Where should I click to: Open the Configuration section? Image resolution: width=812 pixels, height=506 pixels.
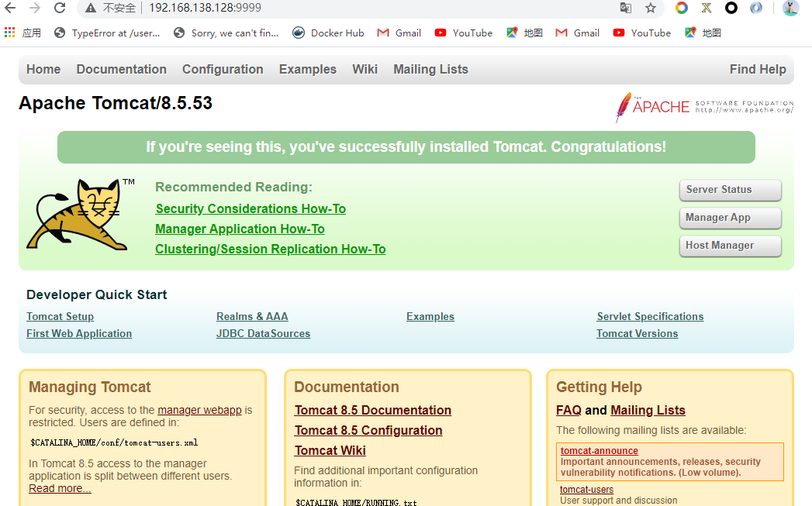pyautogui.click(x=223, y=69)
